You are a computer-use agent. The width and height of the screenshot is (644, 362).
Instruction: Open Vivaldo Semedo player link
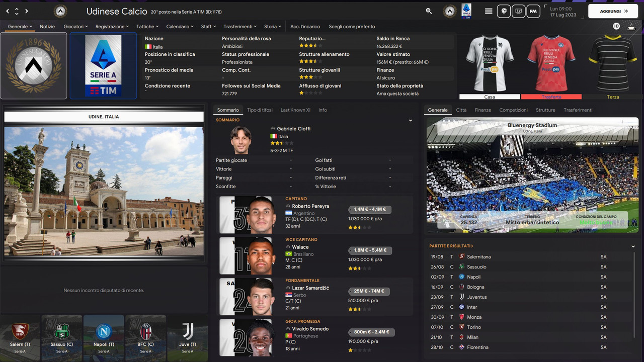(310, 329)
